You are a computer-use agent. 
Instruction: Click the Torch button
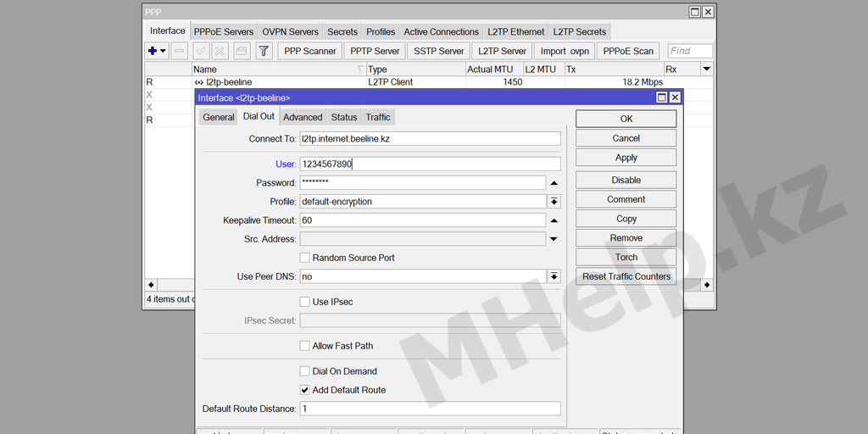coord(626,257)
